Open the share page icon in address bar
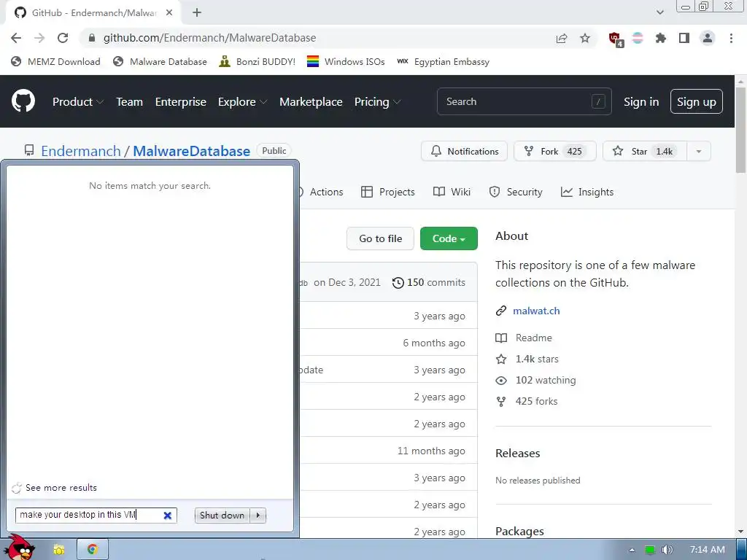The width and height of the screenshot is (747, 560). 562,38
